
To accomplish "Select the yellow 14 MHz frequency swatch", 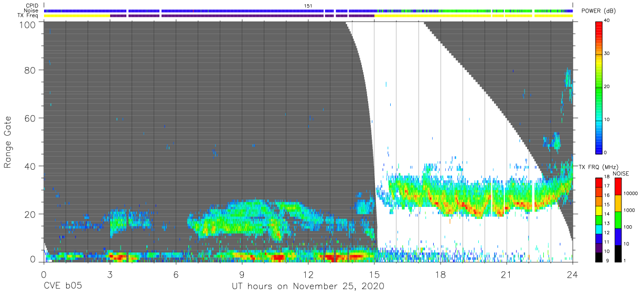I will (x=599, y=211).
